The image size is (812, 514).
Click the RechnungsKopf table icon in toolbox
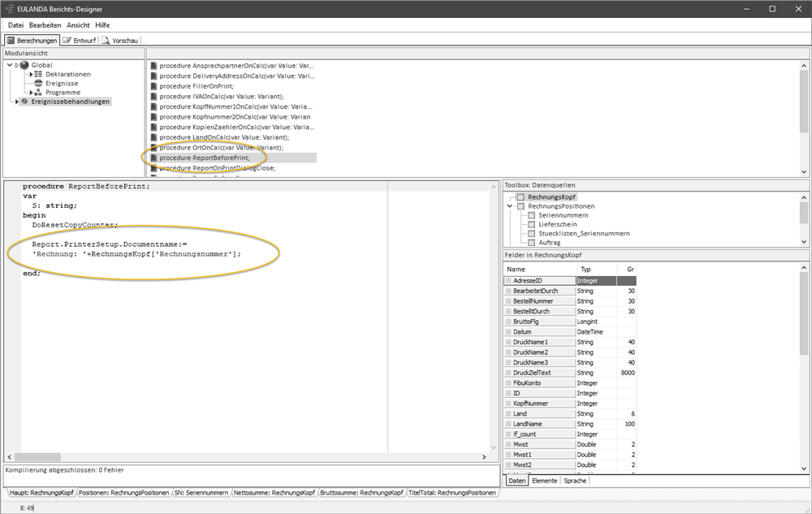520,197
